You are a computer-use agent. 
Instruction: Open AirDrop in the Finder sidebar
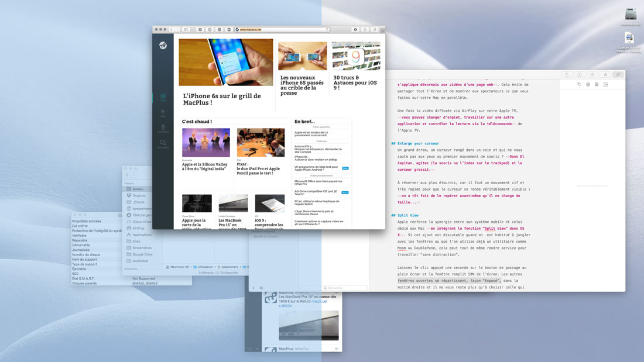[138, 228]
